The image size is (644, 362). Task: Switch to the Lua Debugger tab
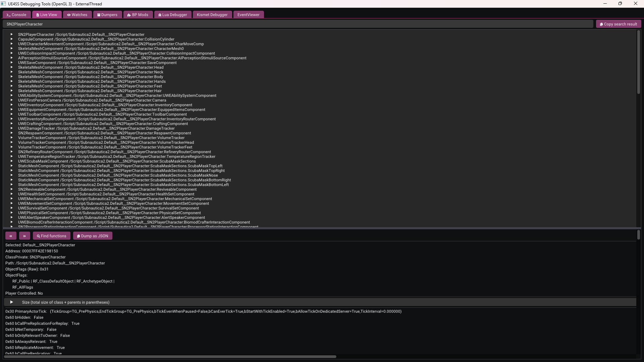coord(173,15)
